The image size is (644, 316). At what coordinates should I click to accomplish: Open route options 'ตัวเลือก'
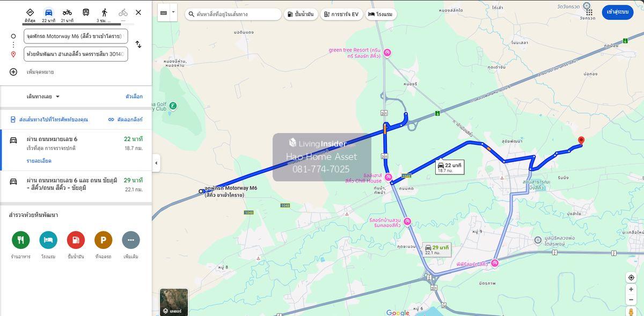134,97
